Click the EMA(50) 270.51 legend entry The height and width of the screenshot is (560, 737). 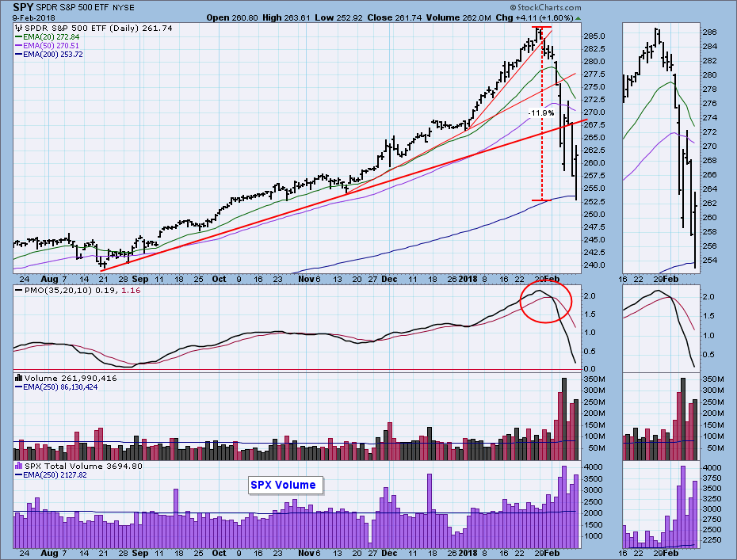[x=47, y=46]
